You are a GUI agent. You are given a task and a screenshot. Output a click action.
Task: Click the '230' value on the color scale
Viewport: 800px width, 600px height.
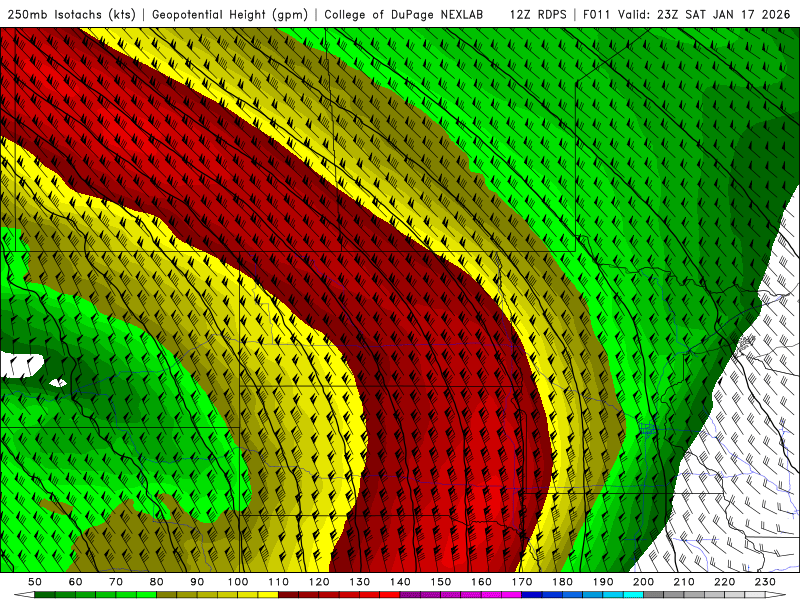pyautogui.click(x=765, y=582)
